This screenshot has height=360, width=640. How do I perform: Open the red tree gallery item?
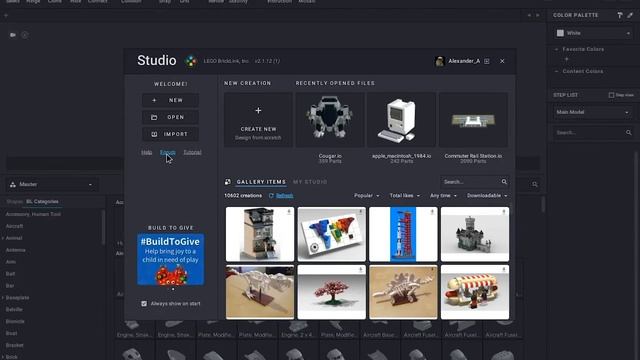331,292
